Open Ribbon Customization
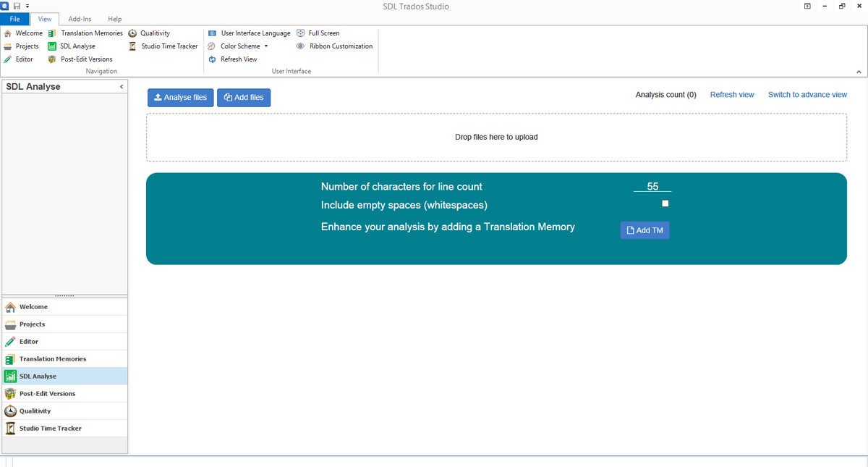This screenshot has height=467, width=868. tap(335, 46)
